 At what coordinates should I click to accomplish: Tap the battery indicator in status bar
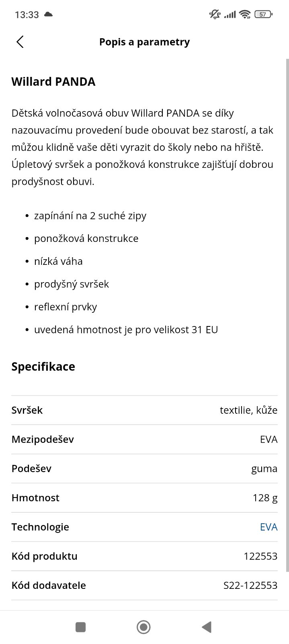(x=263, y=14)
